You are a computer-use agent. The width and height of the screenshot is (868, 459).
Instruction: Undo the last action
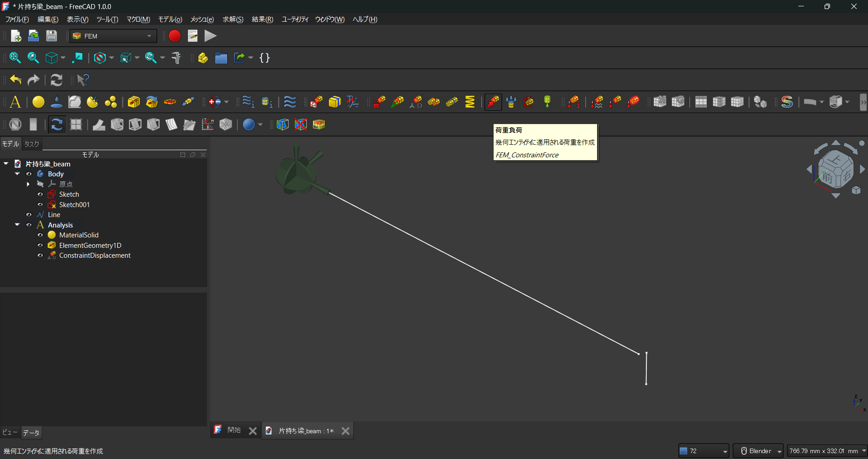pos(16,80)
